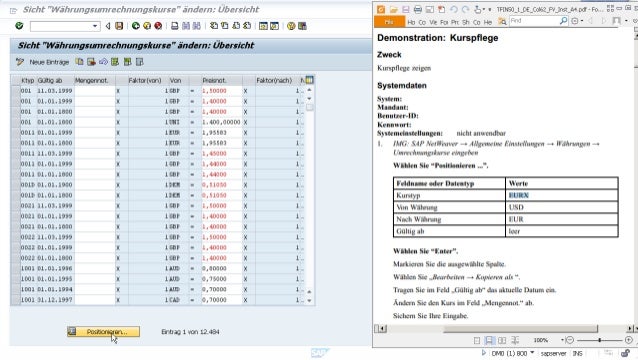638x360 pixels.
Task: Select row 1001 dated 01.01.1996
Action: point(15,268)
